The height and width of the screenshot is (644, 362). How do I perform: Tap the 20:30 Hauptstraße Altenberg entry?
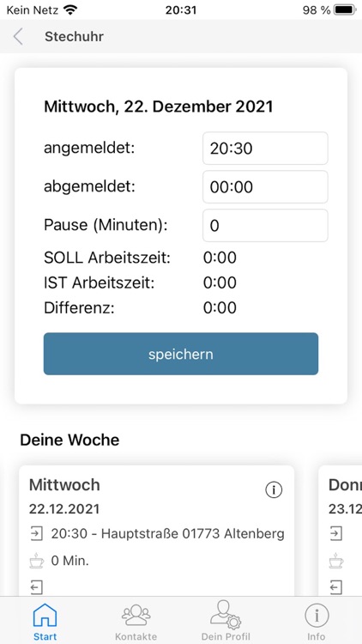click(167, 534)
